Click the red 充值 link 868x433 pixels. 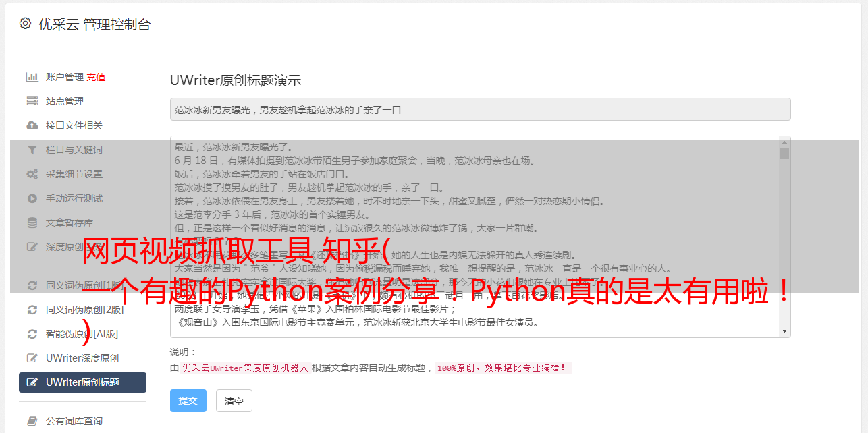point(96,77)
